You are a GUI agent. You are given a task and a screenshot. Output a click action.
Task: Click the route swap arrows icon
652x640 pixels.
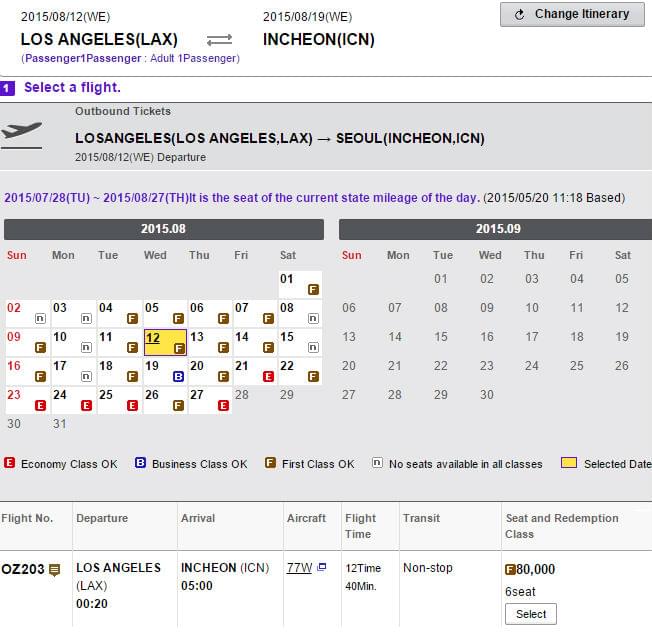click(x=219, y=40)
